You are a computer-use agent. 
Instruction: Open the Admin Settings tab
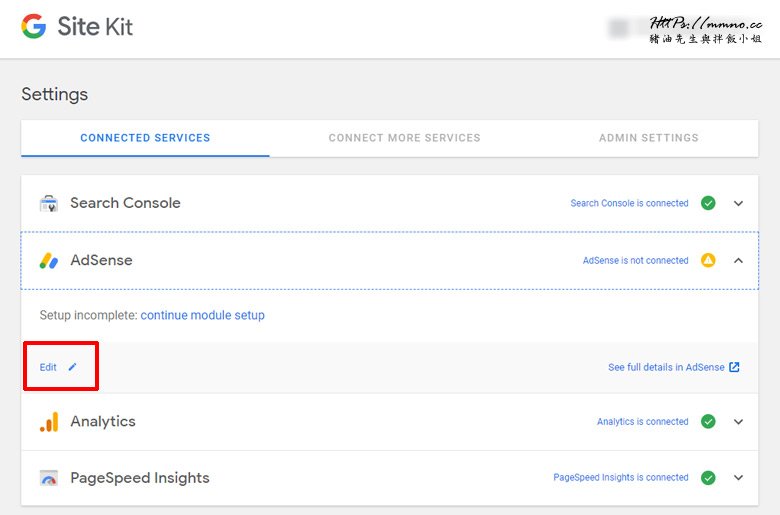[648, 138]
